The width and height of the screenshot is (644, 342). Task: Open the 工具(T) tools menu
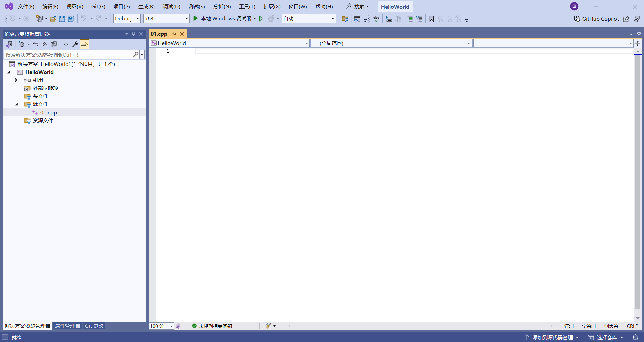[x=247, y=7]
